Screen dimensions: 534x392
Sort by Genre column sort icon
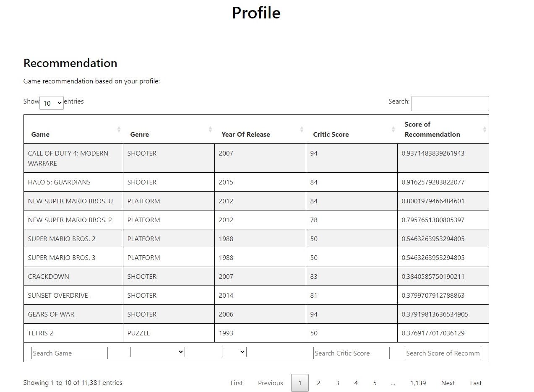[210, 129]
